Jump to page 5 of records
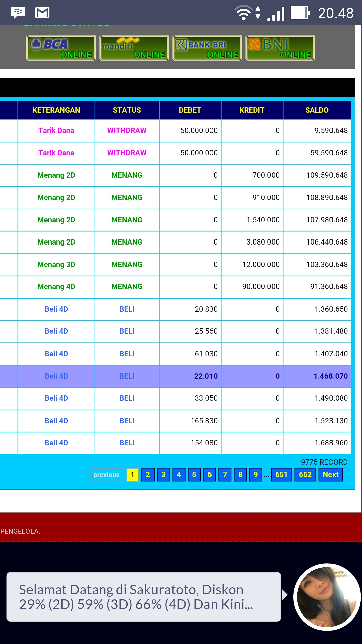Screen dimensions: 362x644 point(194,475)
